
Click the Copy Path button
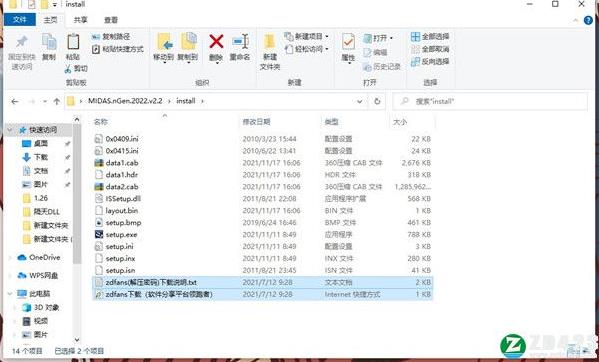point(111,37)
